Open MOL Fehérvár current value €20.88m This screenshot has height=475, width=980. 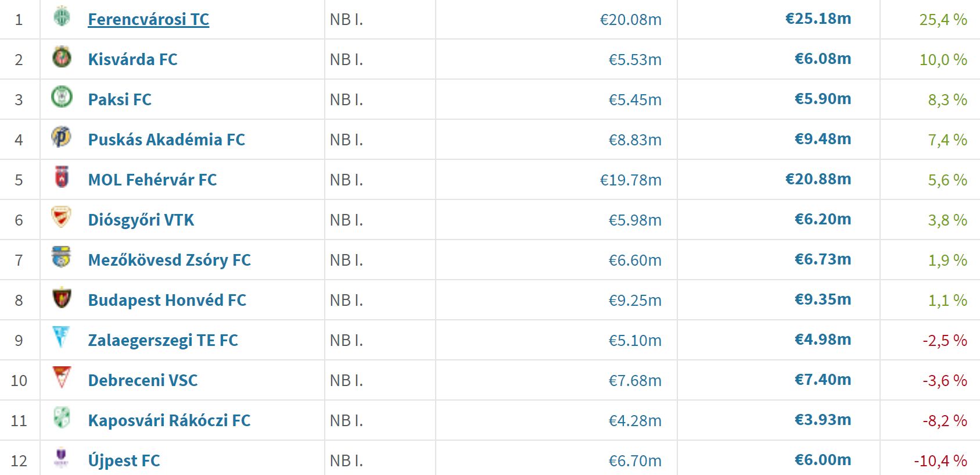tap(818, 179)
